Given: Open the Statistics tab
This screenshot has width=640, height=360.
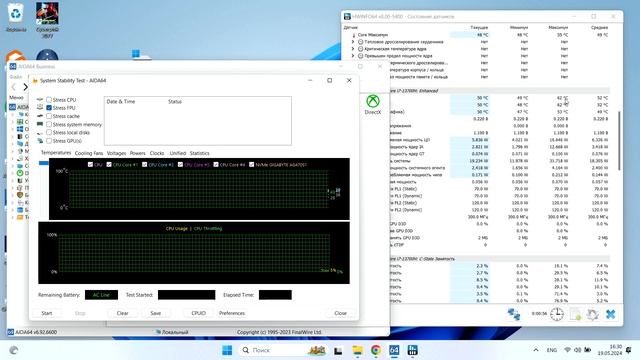Looking at the screenshot, I should [200, 153].
